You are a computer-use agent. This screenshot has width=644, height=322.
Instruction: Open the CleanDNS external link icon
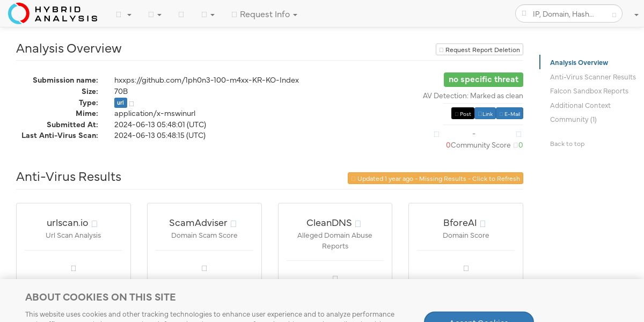[358, 224]
